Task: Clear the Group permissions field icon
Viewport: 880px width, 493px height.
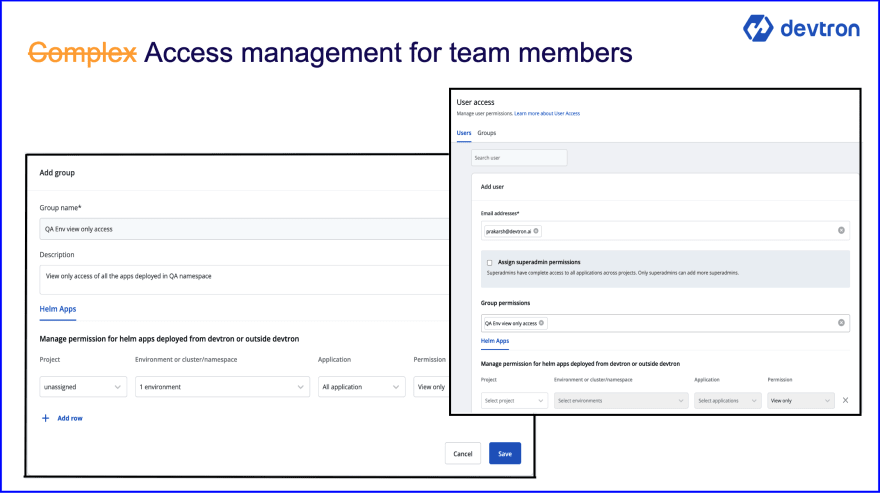Action: click(x=841, y=322)
